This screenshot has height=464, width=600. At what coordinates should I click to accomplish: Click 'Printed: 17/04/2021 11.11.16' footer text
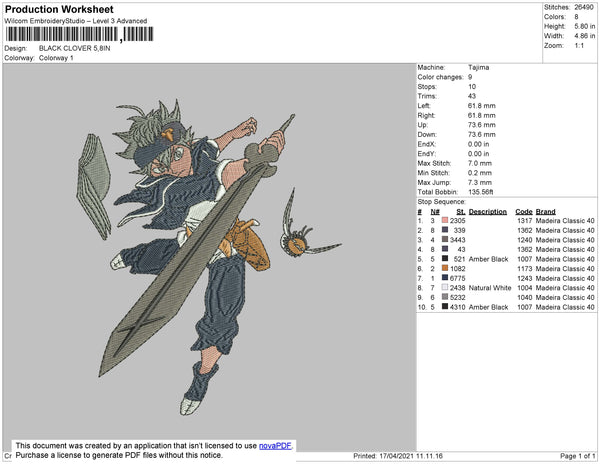398,456
